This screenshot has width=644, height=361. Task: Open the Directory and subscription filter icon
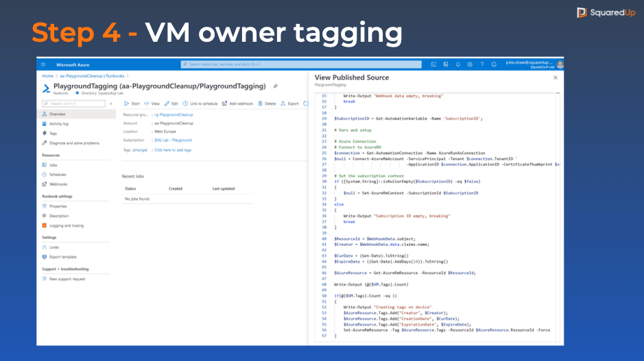click(x=446, y=64)
